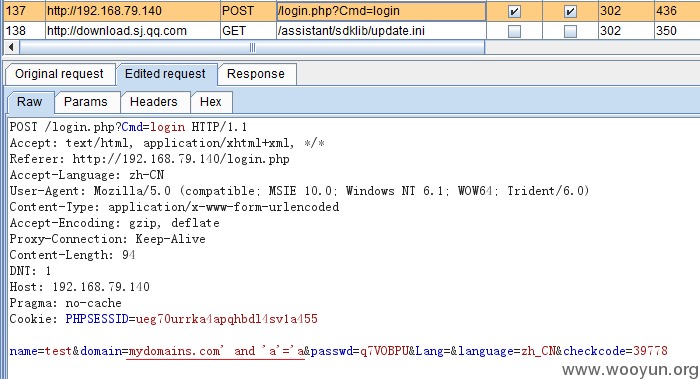
Task: Click the Pragma: no-cache line
Action: coord(66,303)
